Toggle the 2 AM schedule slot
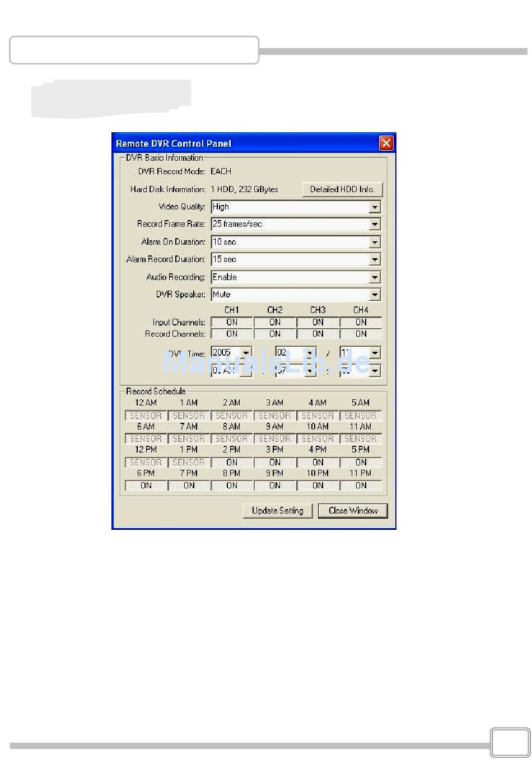The height and width of the screenshot is (783, 532). (x=232, y=416)
